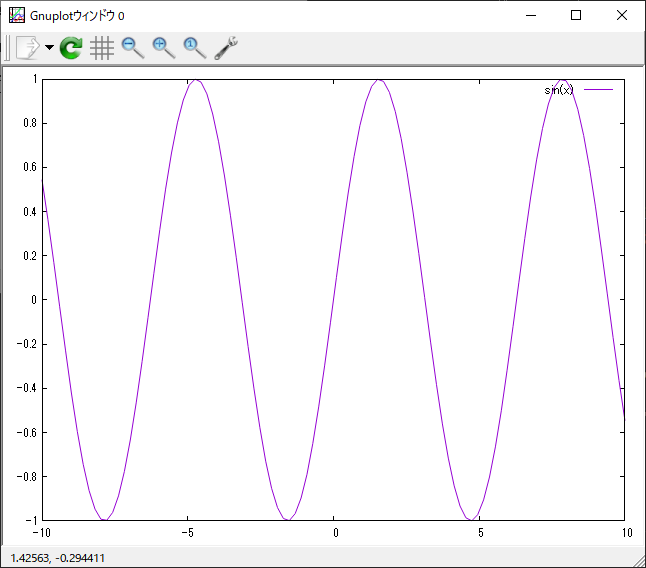Toggle sin(x) curve via legend label
Screen dimensions: 646x568
(559, 90)
